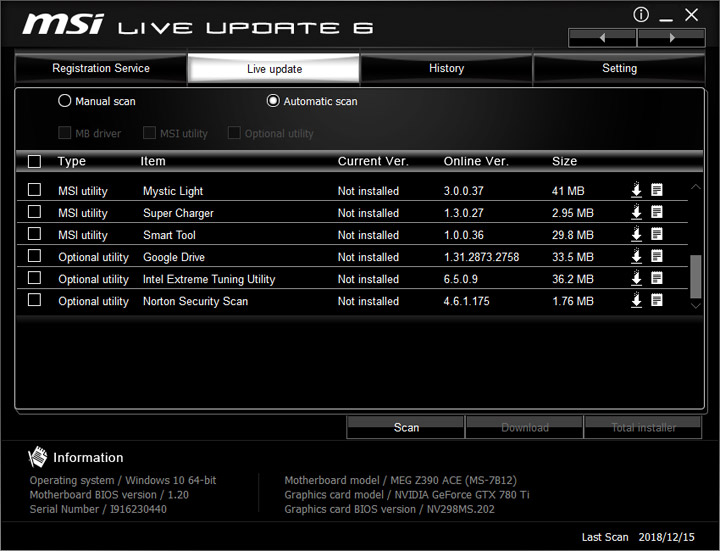Viewport: 720px width, 551px height.
Task: Click the vertical scrollbar thumb
Action: click(x=696, y=276)
